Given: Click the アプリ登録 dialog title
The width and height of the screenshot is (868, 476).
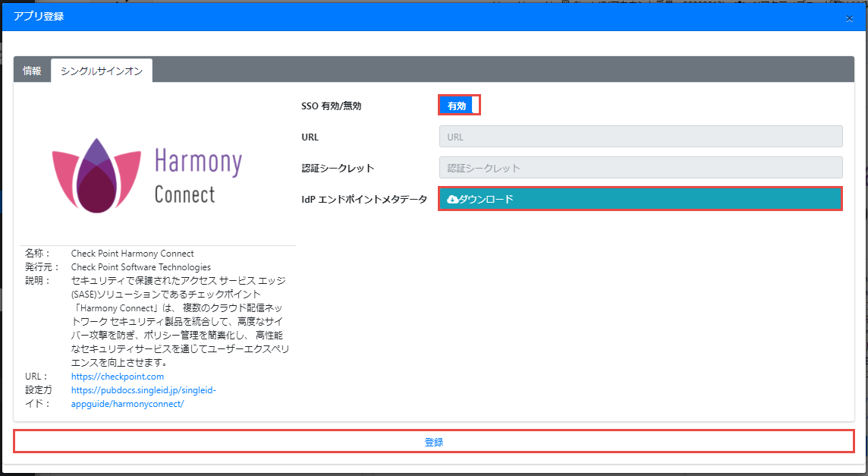Looking at the screenshot, I should click(39, 16).
